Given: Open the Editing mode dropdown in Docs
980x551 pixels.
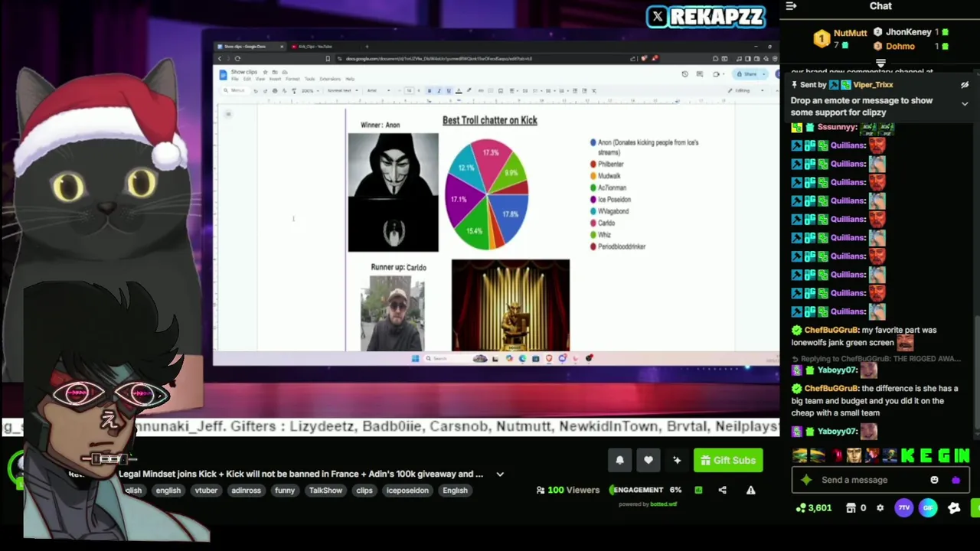Looking at the screenshot, I should pos(746,90).
